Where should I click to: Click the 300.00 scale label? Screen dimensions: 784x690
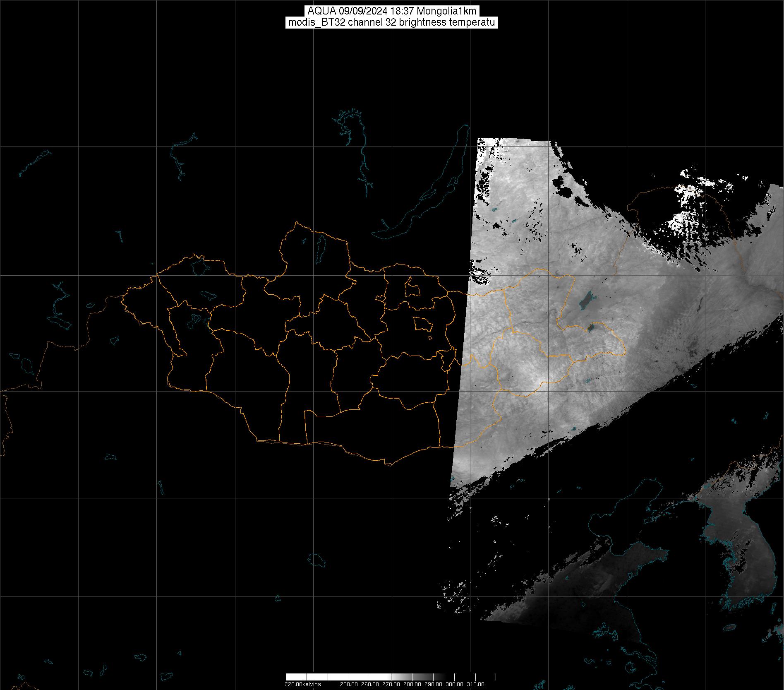click(x=455, y=684)
